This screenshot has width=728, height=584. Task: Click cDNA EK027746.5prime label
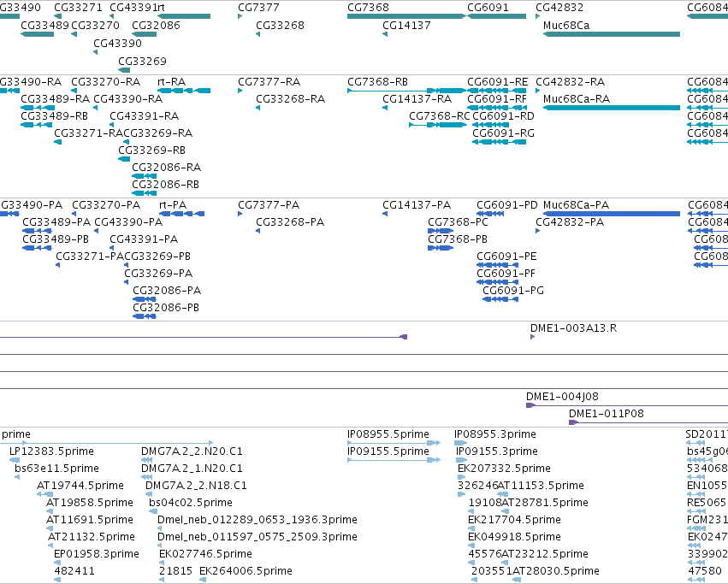pyautogui.click(x=205, y=554)
